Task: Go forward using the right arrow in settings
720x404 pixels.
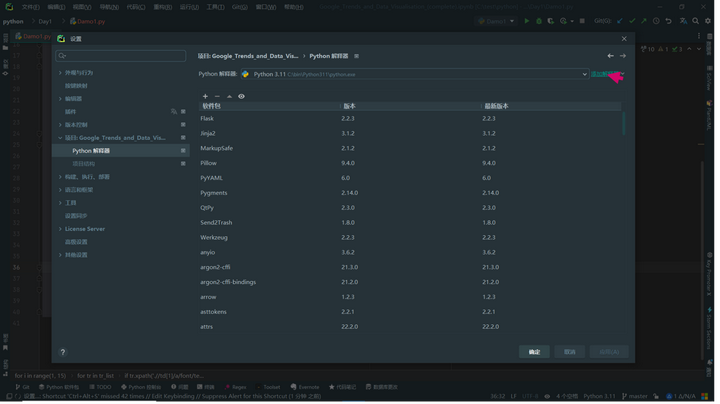Action: coord(623,56)
